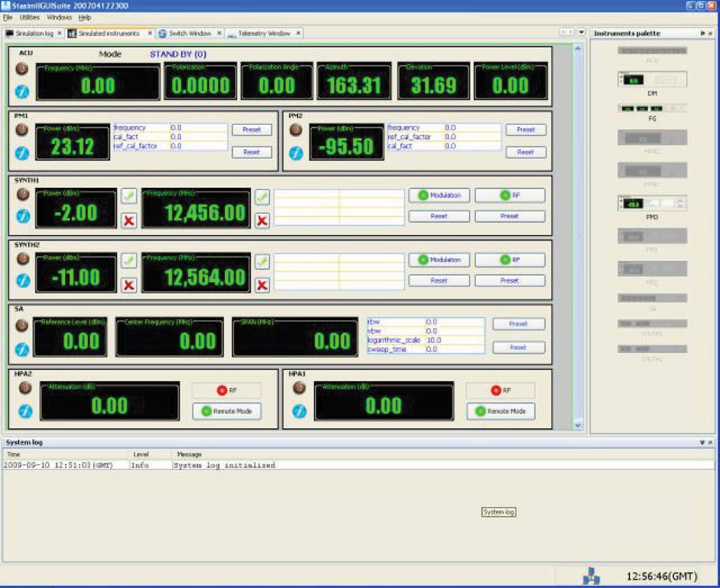Expand the Instruments palette arrow
This screenshot has height=588, width=720.
(x=703, y=34)
